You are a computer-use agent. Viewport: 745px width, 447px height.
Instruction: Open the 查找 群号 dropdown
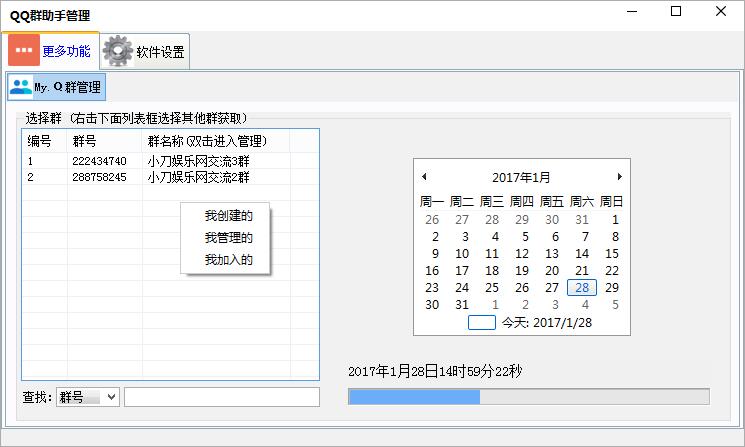[x=87, y=397]
